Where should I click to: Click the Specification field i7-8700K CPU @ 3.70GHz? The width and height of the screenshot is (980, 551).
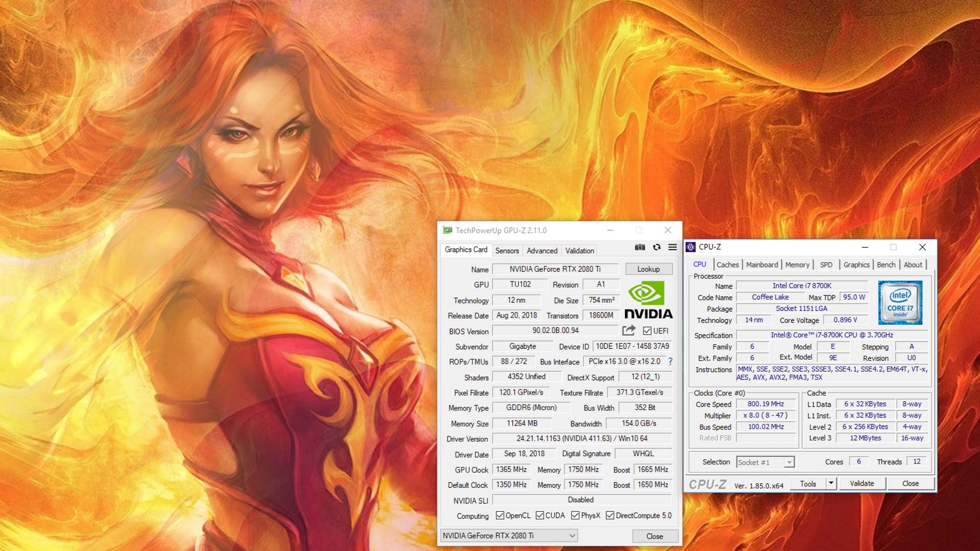pyautogui.click(x=832, y=335)
